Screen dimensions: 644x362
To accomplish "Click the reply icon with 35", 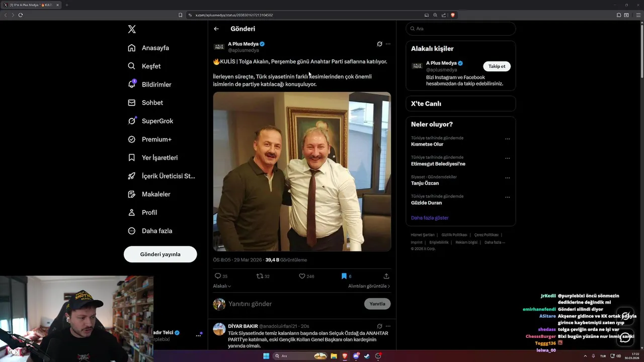I will pyautogui.click(x=218, y=276).
